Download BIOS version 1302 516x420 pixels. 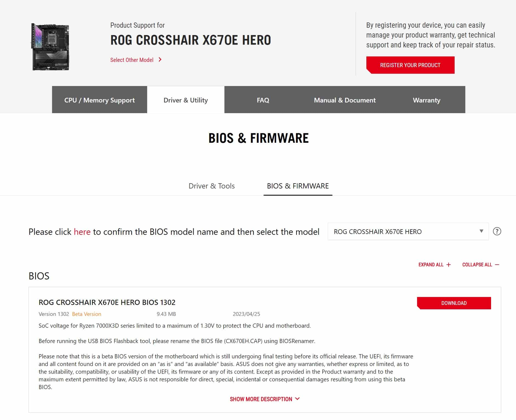454,303
